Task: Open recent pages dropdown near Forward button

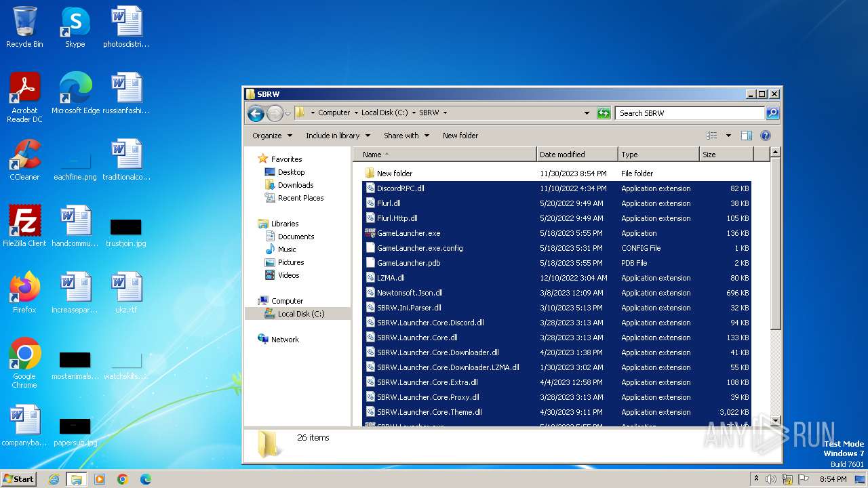Action: [288, 113]
